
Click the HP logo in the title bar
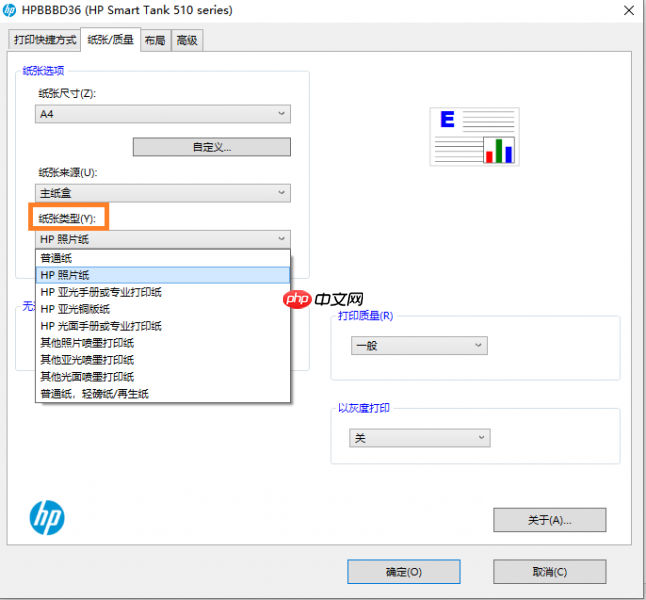[9, 10]
